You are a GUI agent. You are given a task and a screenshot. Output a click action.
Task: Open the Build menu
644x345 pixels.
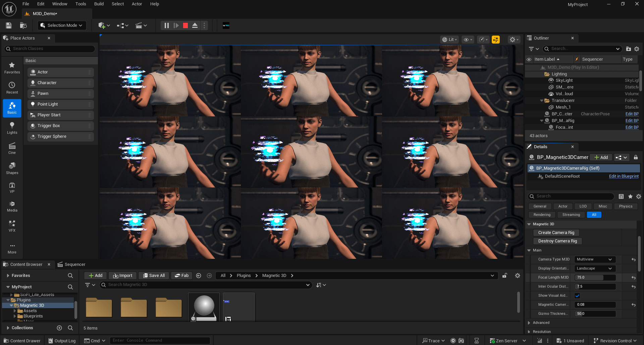click(x=99, y=4)
